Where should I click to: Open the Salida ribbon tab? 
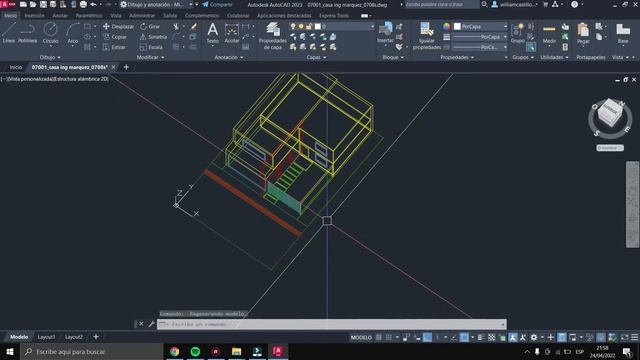[x=170, y=16]
